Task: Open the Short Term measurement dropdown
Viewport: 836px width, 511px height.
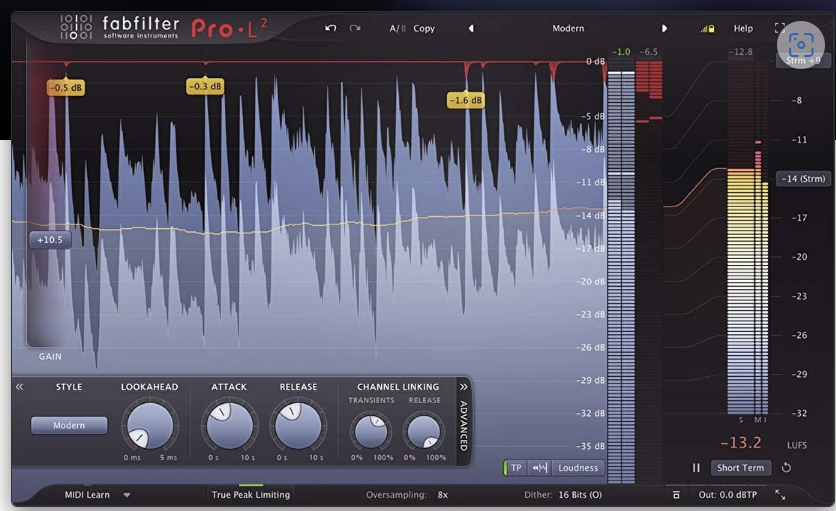Action: (741, 468)
